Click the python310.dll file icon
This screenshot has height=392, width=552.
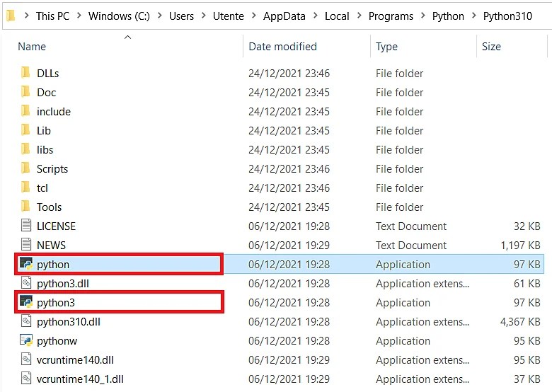26,321
